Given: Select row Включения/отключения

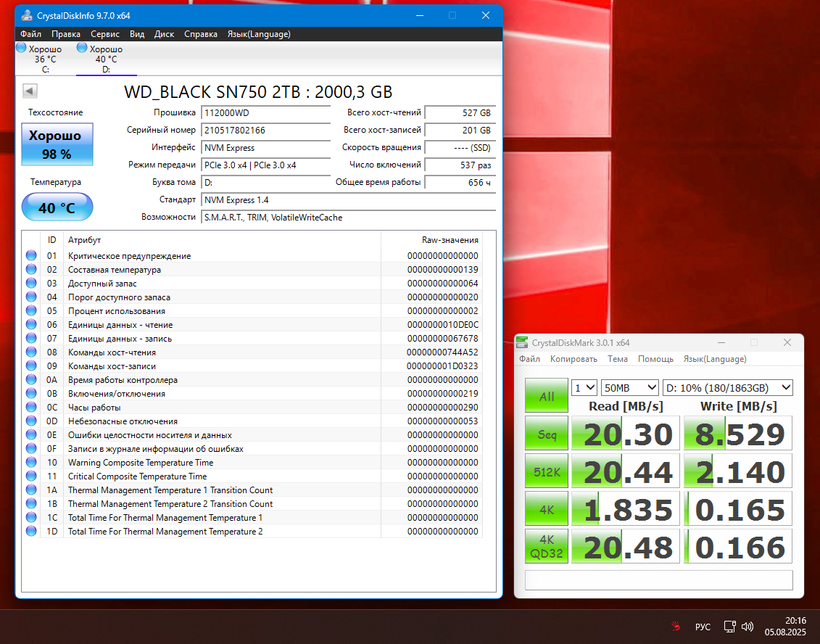Looking at the screenshot, I should tap(252, 393).
